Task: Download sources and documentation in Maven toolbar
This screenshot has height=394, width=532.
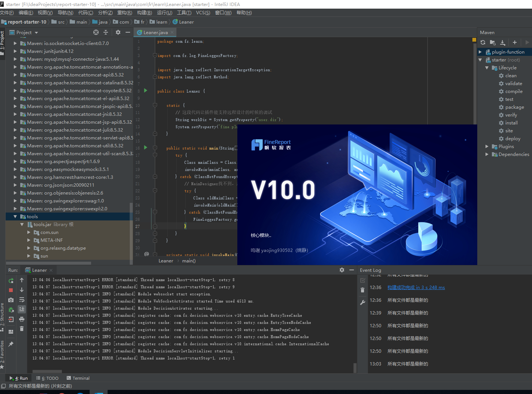Action: (x=503, y=42)
